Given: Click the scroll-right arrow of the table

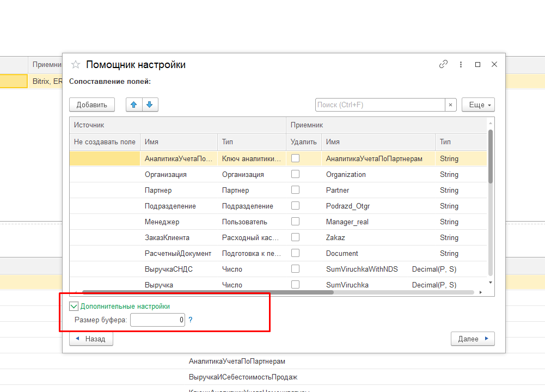Looking at the screenshot, I should 481,292.
